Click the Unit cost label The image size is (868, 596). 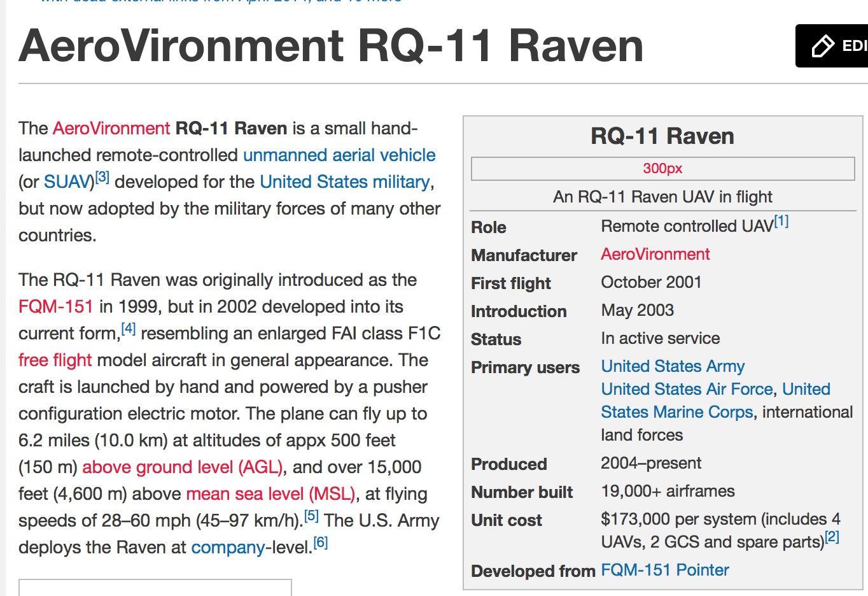[x=507, y=521]
